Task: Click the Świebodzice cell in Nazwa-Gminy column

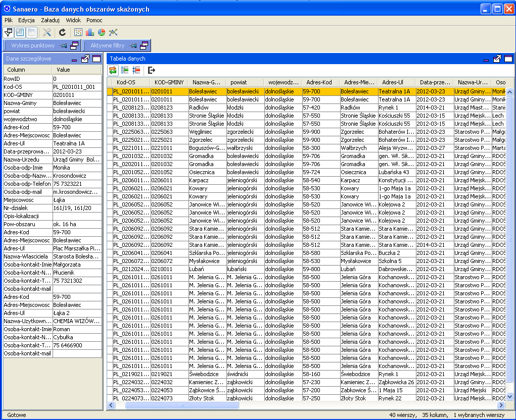Action: (x=207, y=374)
